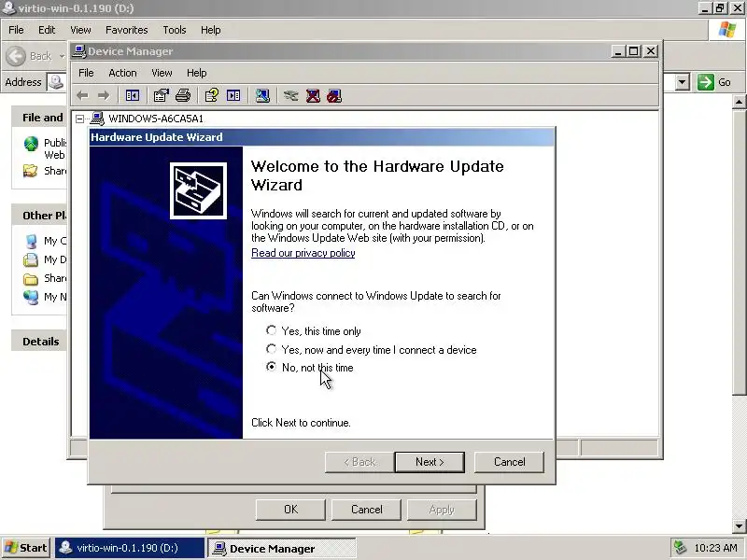
Task: Click OK in the properties dialog behind
Action: pos(290,510)
